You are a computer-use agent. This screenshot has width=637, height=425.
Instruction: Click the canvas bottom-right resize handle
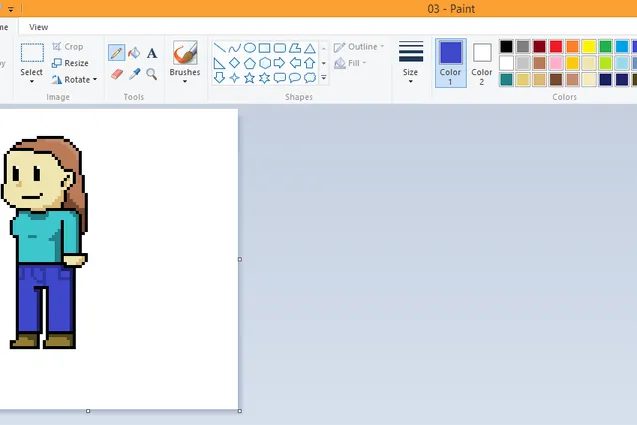pyautogui.click(x=240, y=411)
